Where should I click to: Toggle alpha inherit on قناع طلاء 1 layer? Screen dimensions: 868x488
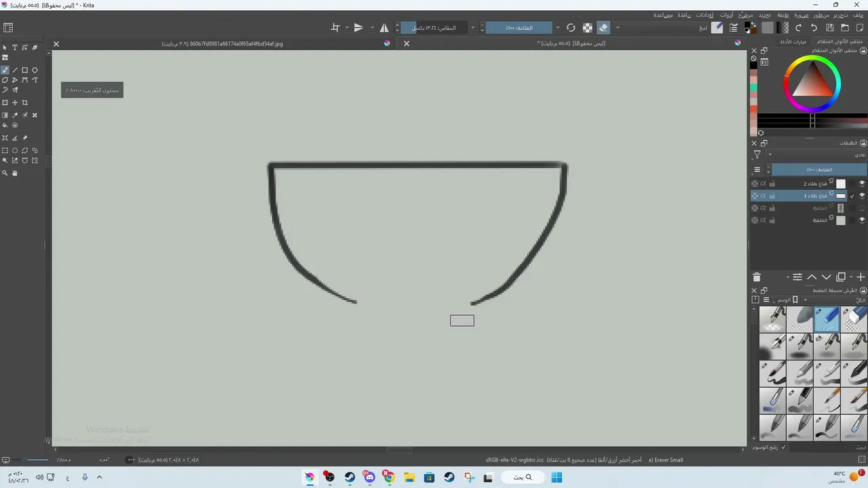tap(763, 196)
